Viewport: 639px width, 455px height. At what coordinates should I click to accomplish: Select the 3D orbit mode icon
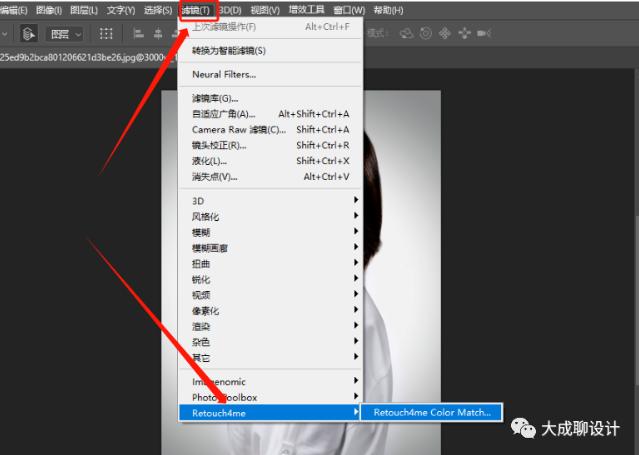(x=406, y=33)
